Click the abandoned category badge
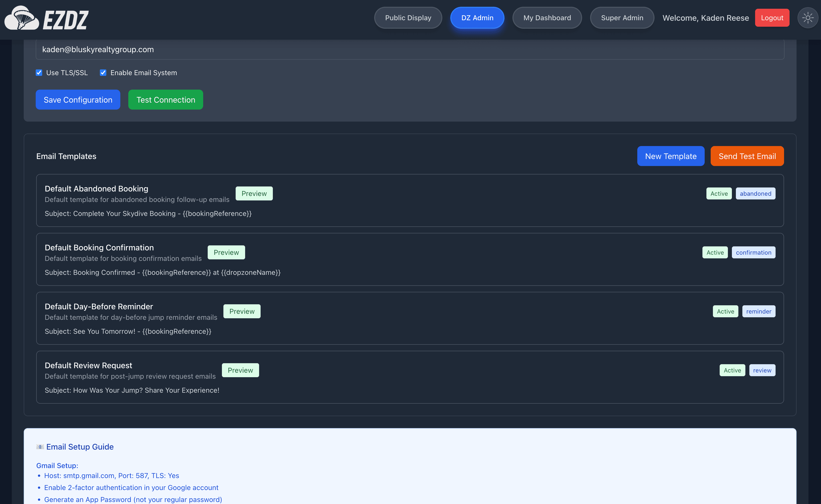 pos(755,193)
